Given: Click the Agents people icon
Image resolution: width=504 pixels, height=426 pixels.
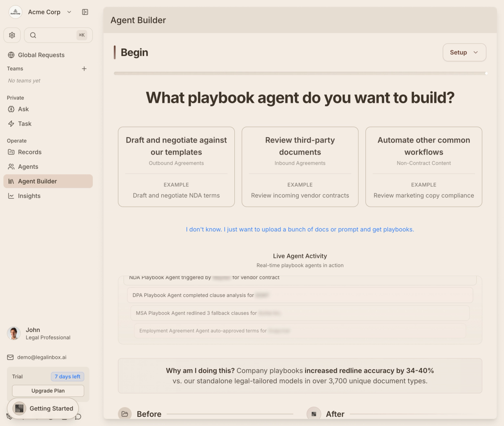Looking at the screenshot, I should [11, 167].
